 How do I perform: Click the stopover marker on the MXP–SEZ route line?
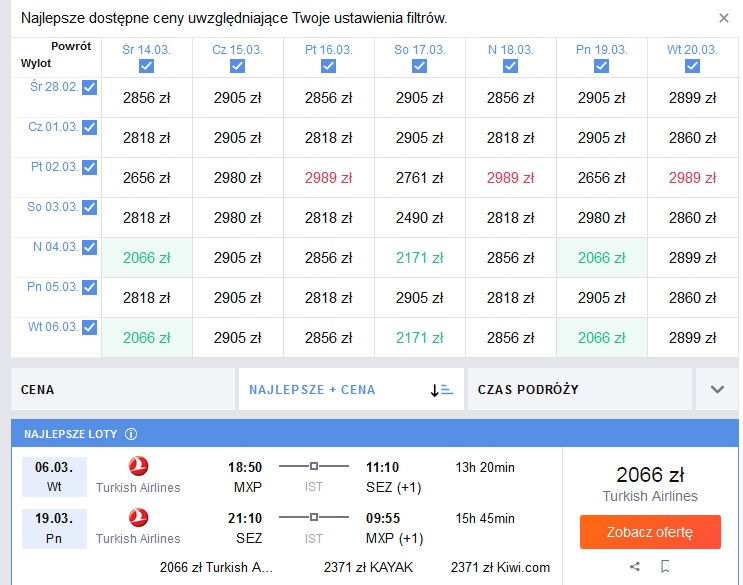(313, 466)
